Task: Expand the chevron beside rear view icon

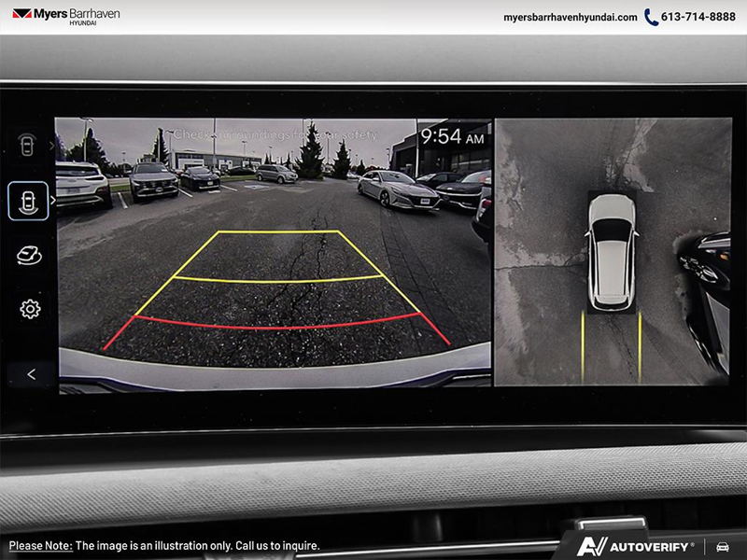Action: point(53,201)
